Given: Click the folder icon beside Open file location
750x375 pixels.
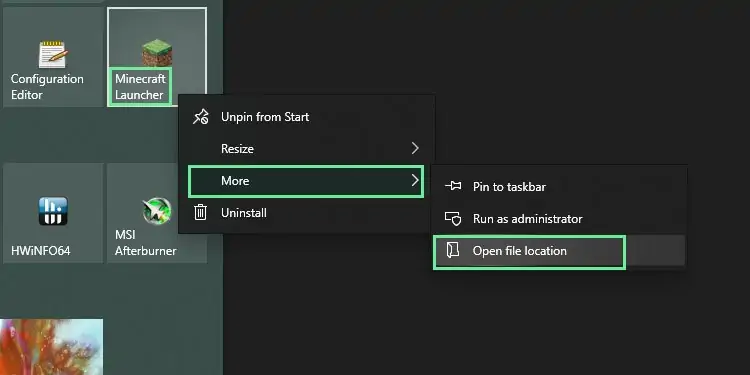Looking at the screenshot, I should 452,250.
